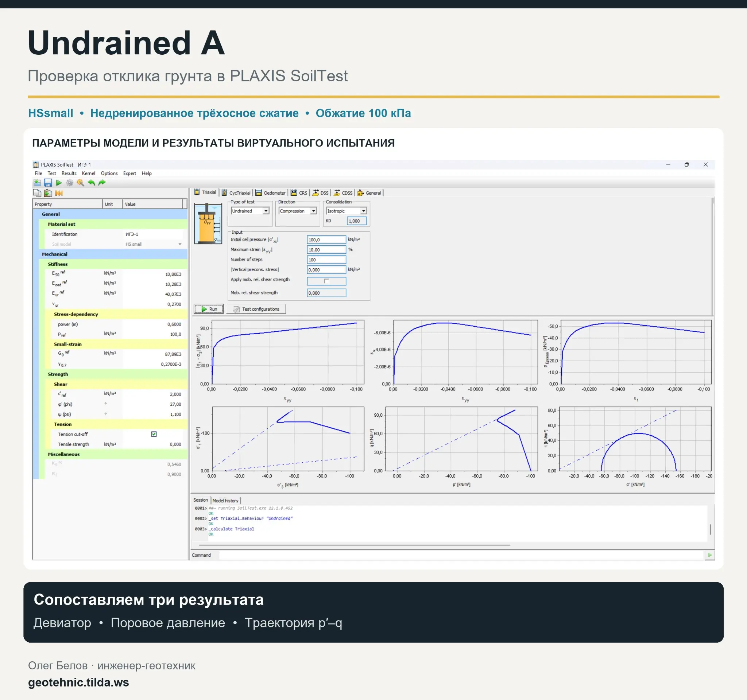Click the E50 ref value 10,80E3
The image size is (747, 700).
173,274
